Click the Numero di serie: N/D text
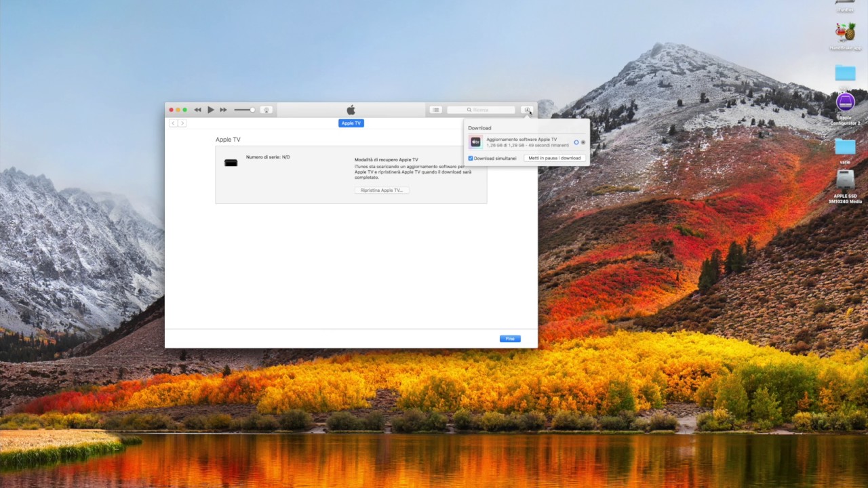This screenshot has height=488, width=868. coord(268,157)
